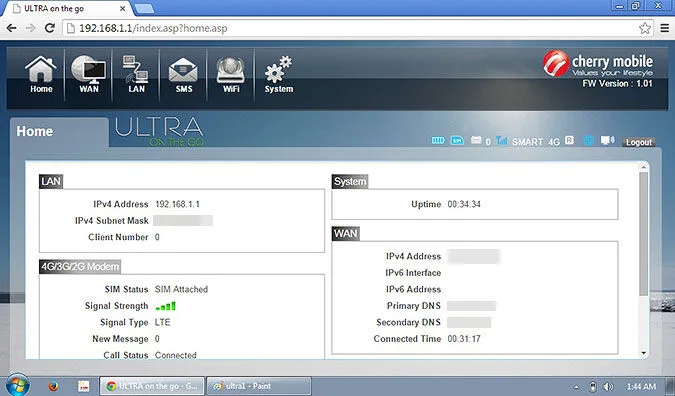Click the connected clients monitor icon
The height and width of the screenshot is (396, 675).
[607, 140]
